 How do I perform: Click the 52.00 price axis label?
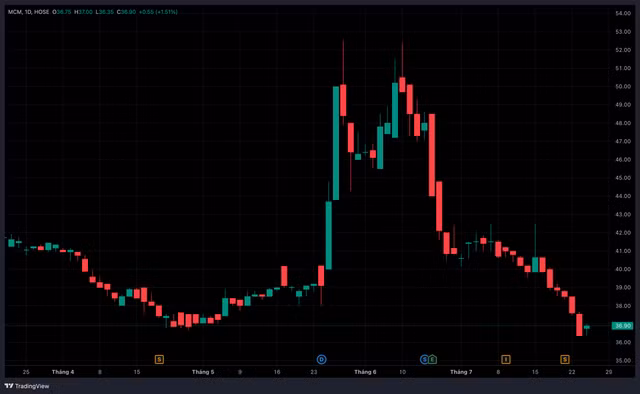[623, 50]
